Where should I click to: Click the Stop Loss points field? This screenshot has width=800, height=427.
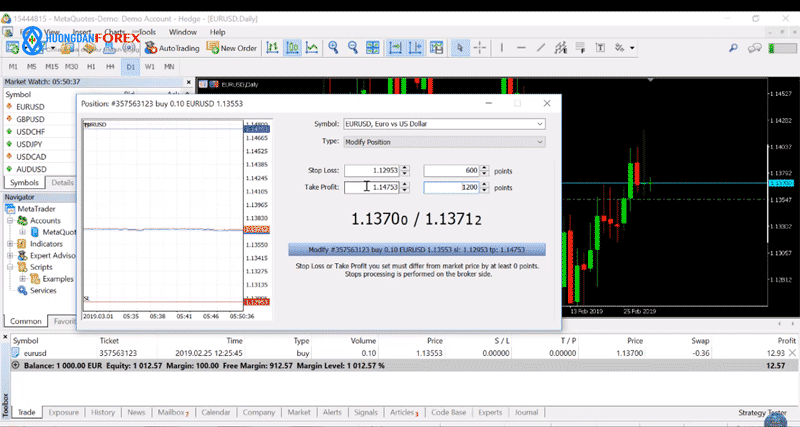click(x=452, y=171)
